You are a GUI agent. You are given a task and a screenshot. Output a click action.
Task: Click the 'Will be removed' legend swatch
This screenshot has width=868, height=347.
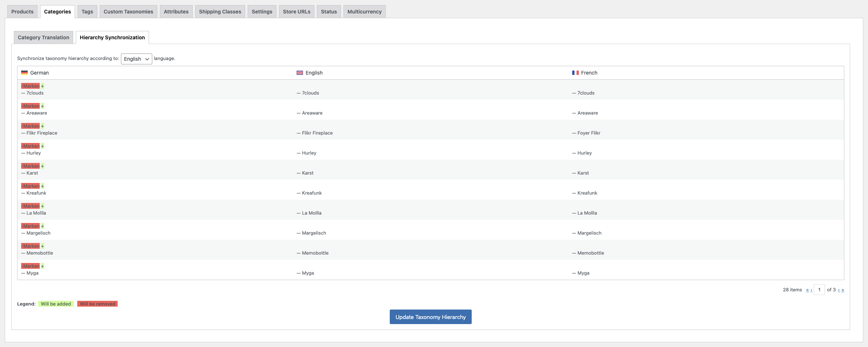coord(97,304)
